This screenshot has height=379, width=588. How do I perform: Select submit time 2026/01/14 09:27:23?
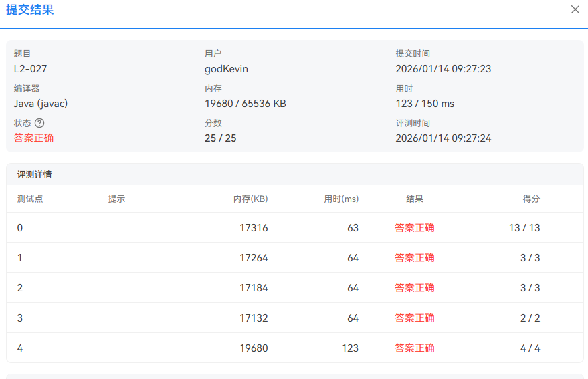444,69
